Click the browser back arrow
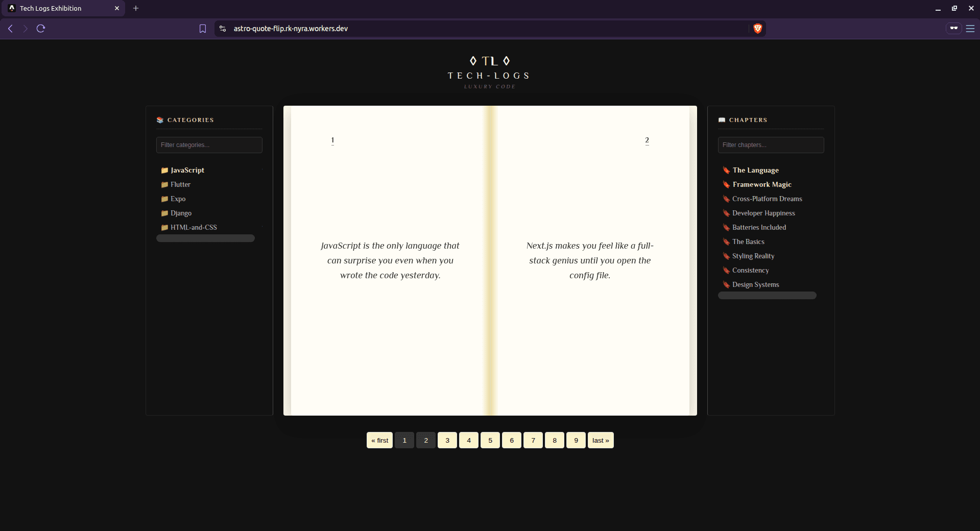The height and width of the screenshot is (531, 980). pyautogui.click(x=10, y=29)
